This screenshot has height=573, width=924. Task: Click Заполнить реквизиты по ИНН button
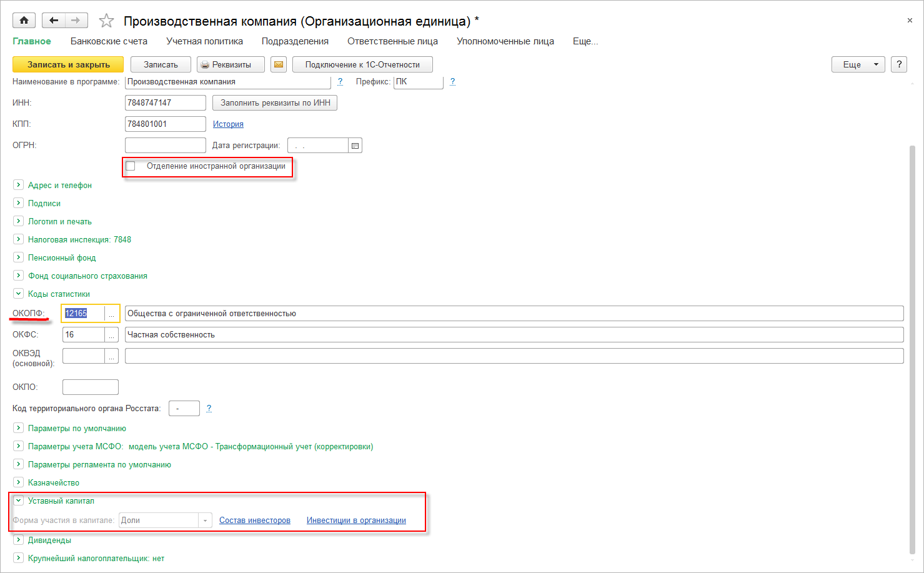click(x=275, y=103)
